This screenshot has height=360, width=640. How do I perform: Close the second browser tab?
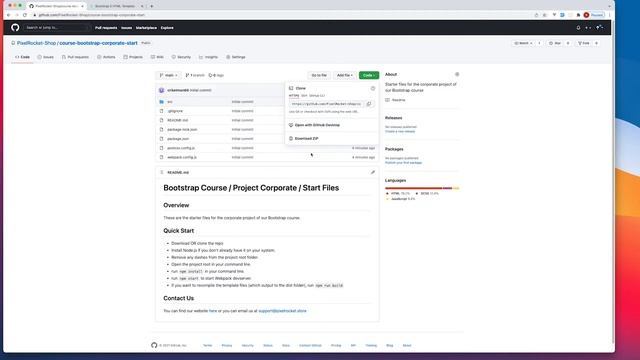(x=142, y=6)
